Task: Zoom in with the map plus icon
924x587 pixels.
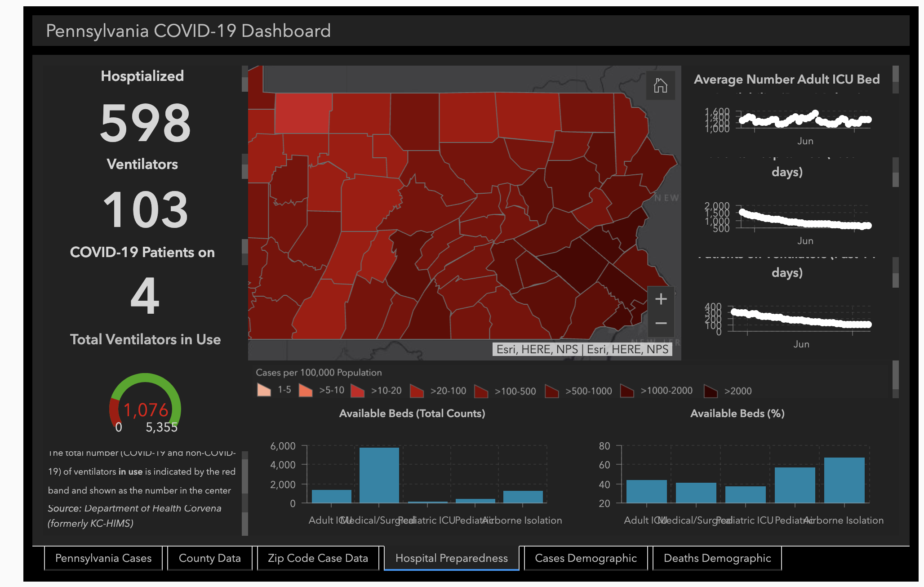Action: 661,299
